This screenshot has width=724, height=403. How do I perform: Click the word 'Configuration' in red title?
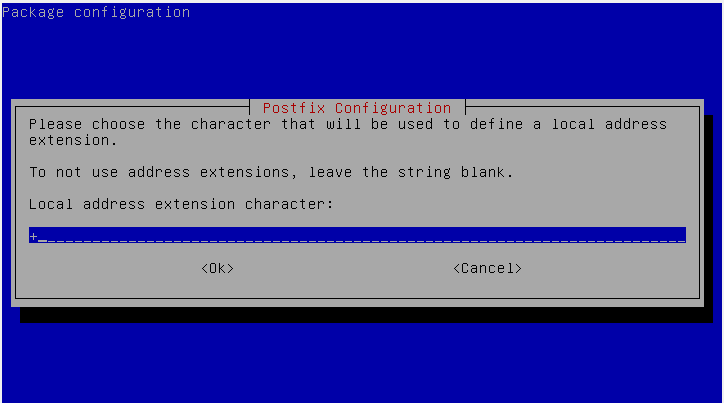click(393, 108)
